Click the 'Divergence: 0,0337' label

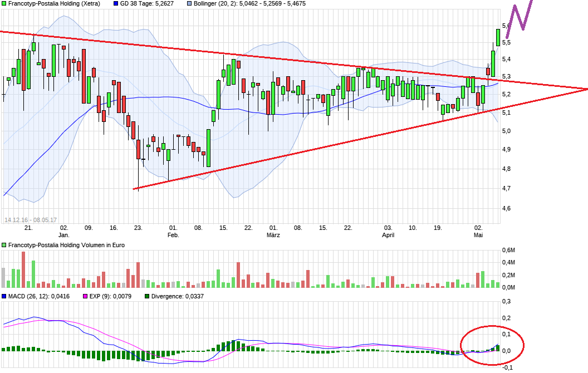click(x=178, y=296)
